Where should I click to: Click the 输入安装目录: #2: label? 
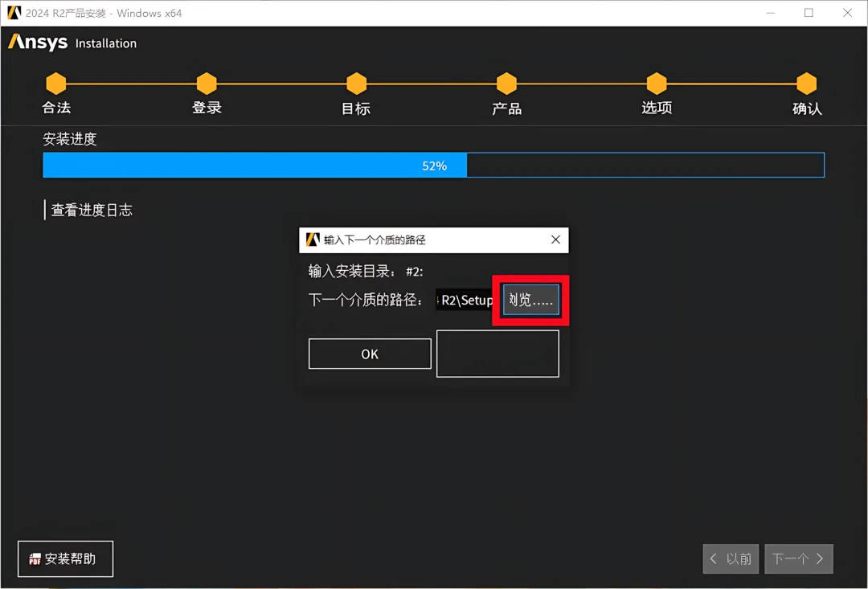pos(366,272)
